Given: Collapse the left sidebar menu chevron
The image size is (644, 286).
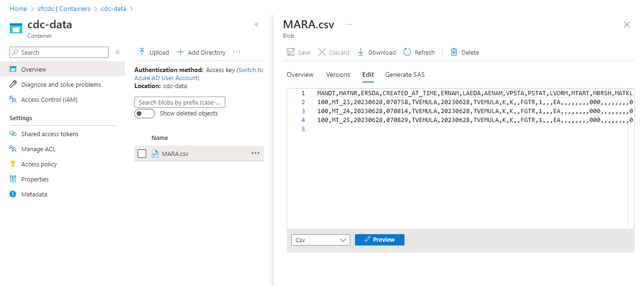Looking at the screenshot, I should coord(117,52).
